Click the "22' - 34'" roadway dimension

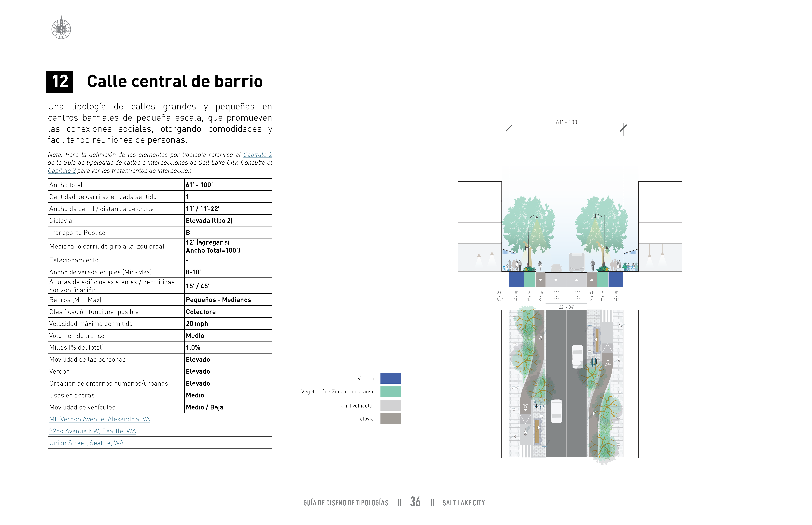point(566,307)
